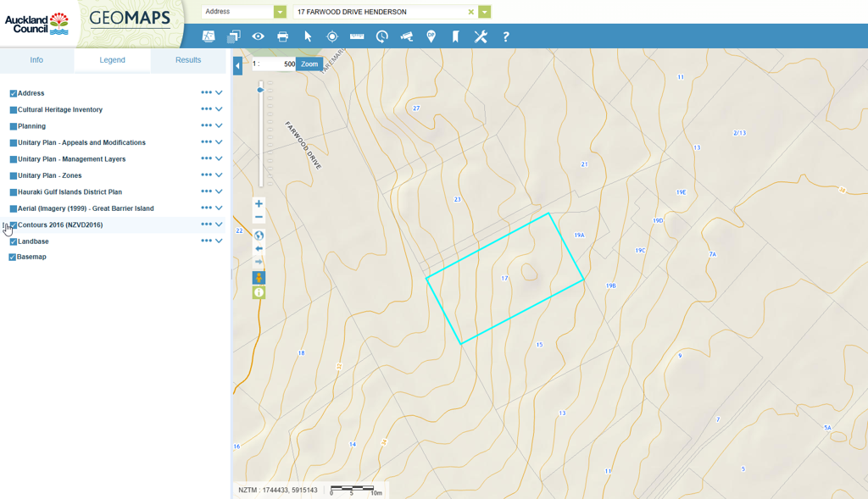This screenshot has height=499, width=868.
Task: Select the pointer arrow tool
Action: (308, 36)
